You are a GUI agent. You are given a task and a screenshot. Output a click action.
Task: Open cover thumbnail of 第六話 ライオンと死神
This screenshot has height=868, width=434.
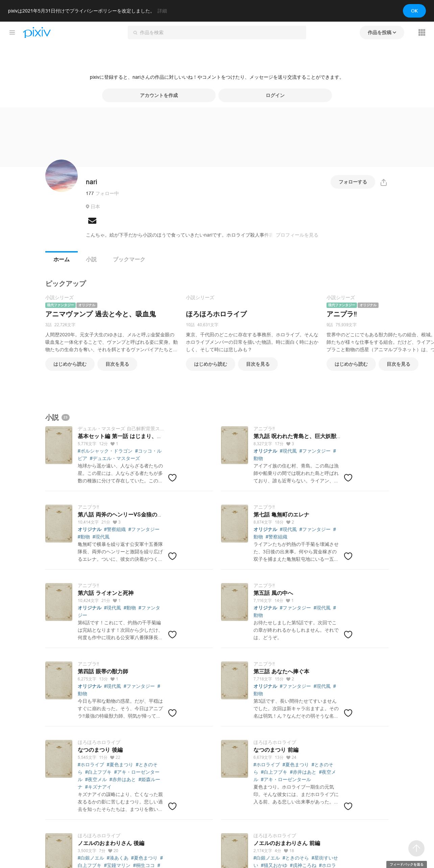[x=59, y=602]
